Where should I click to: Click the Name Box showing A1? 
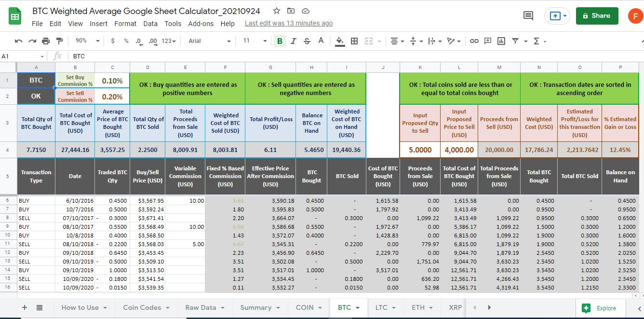click(19, 56)
